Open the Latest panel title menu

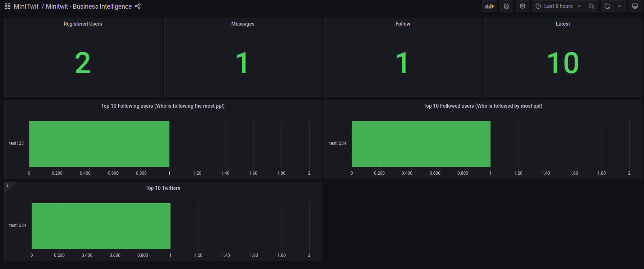click(563, 24)
